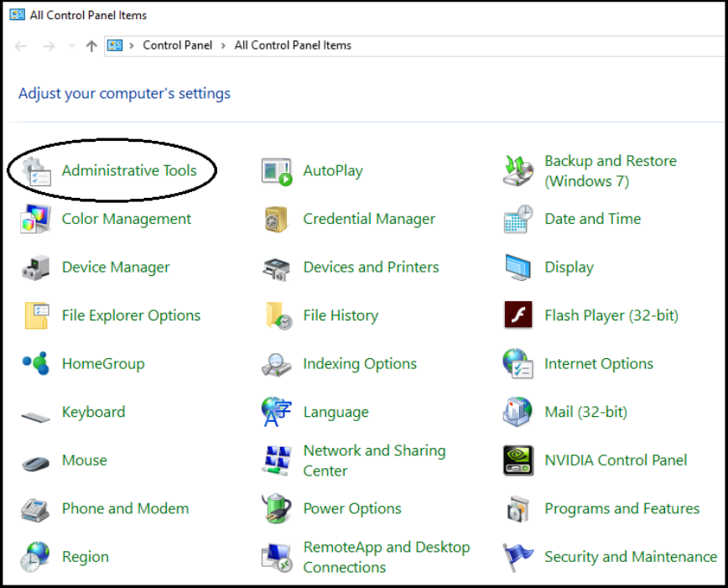This screenshot has height=588, width=728.
Task: Click File Explorer Options folder icon
Action: click(37, 315)
